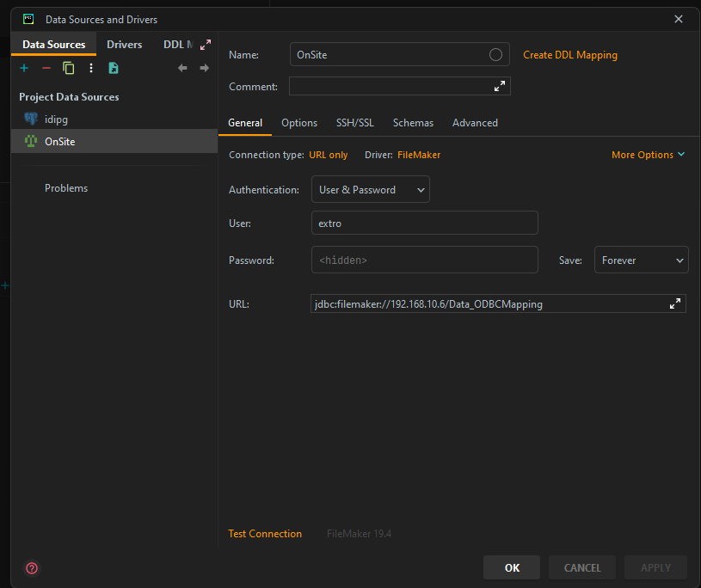The width and height of the screenshot is (701, 588).
Task: Open the Authentication dropdown
Action: [370, 189]
